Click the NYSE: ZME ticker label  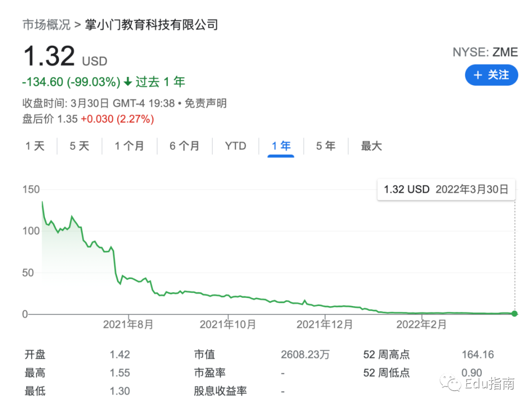click(485, 52)
